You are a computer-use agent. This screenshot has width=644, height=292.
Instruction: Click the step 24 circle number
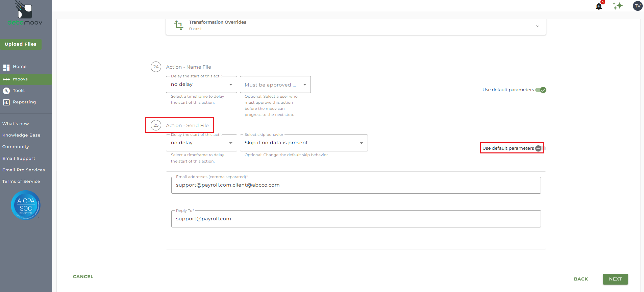(156, 67)
